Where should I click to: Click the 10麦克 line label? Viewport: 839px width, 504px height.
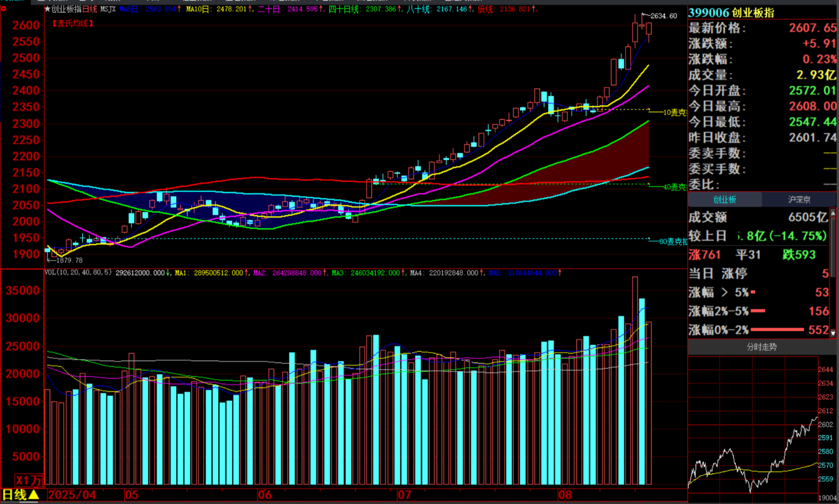[675, 112]
